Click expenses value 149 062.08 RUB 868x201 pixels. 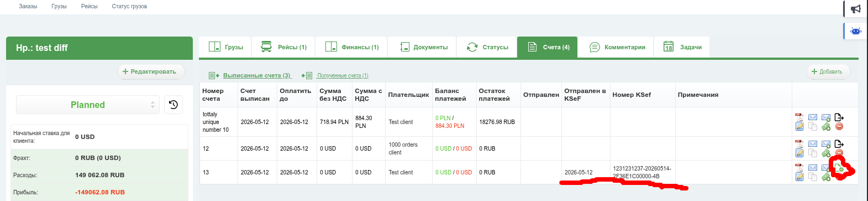click(x=100, y=175)
